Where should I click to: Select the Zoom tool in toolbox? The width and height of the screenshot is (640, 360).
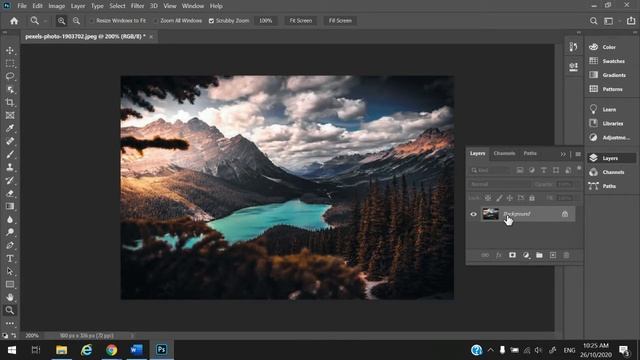point(10,310)
